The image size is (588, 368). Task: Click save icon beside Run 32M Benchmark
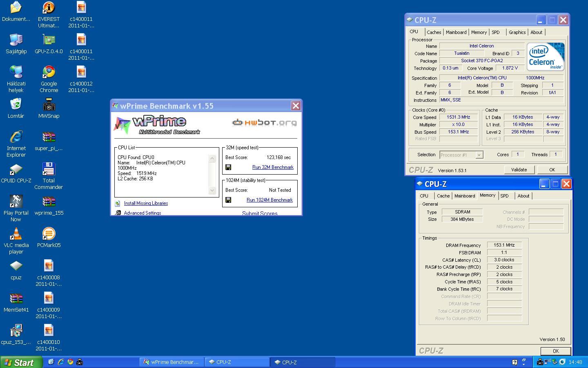(x=228, y=167)
